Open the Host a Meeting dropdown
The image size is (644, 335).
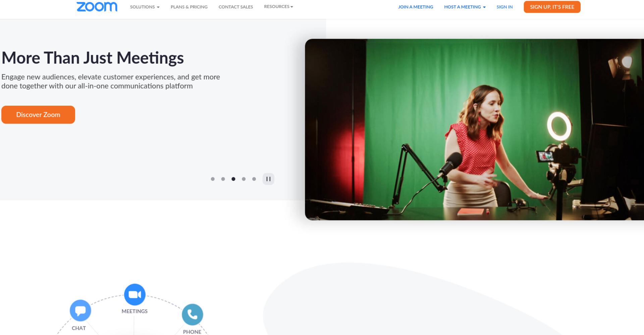465,7
